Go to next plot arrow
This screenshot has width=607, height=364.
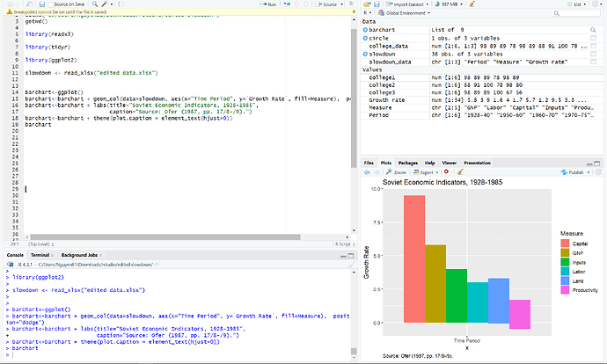coord(377,172)
